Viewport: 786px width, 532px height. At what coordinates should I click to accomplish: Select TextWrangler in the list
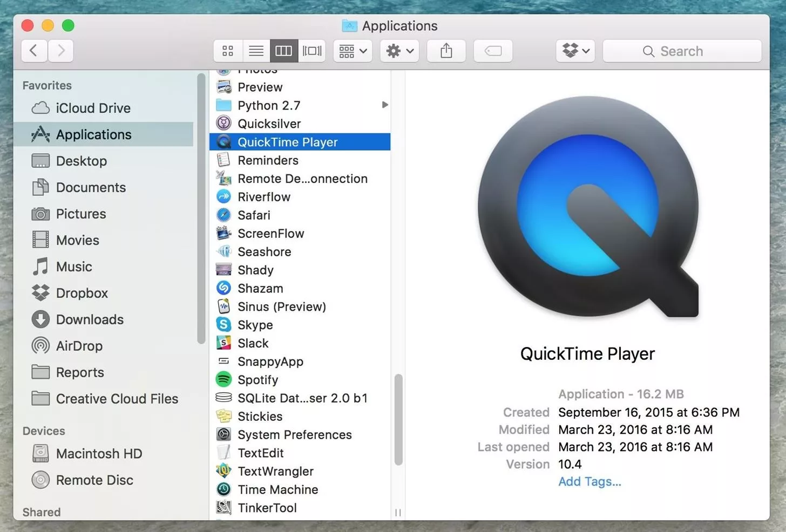[x=275, y=471]
